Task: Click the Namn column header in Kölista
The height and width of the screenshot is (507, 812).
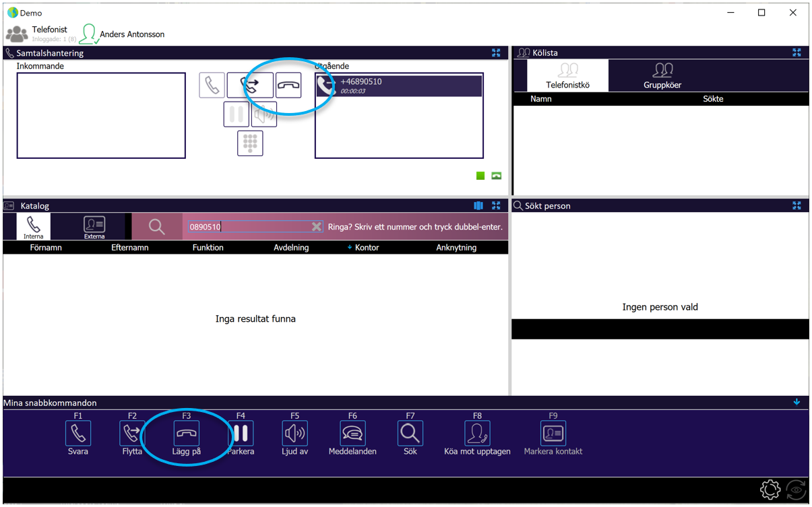Action: tap(541, 99)
